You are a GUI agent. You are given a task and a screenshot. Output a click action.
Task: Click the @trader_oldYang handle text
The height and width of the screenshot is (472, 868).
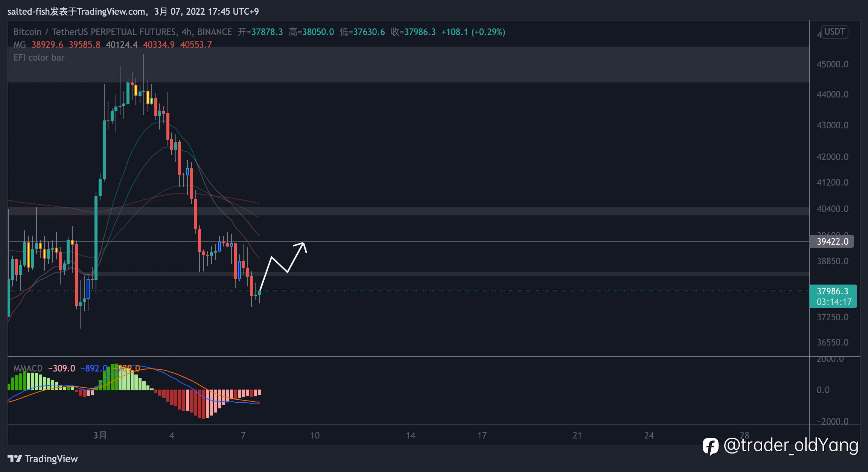click(x=791, y=446)
